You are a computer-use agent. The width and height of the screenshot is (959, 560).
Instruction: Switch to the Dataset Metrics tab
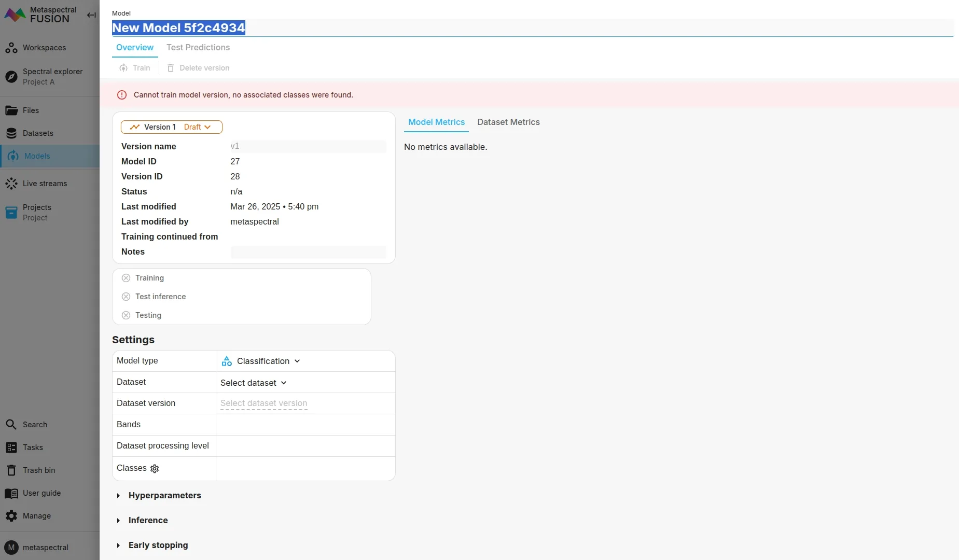click(508, 122)
